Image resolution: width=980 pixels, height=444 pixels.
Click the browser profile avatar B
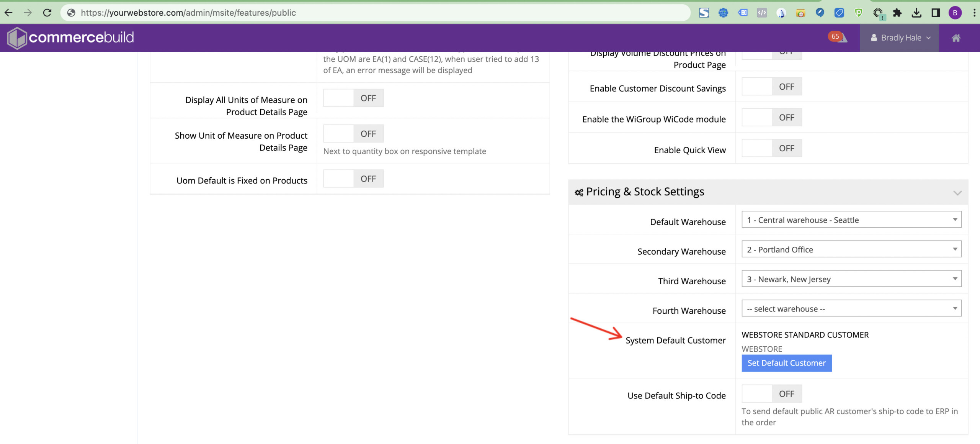955,13
